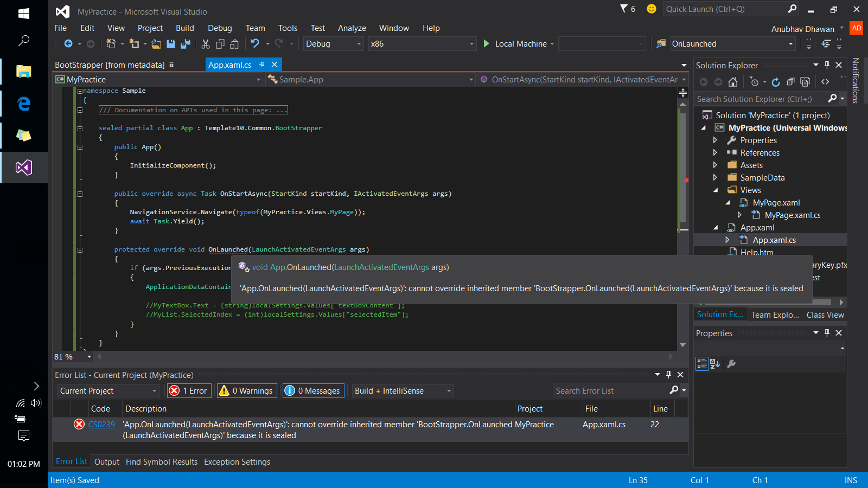Toggle auto-hide pin on Error List panel
This screenshot has width=868, height=488.
coord(668,375)
